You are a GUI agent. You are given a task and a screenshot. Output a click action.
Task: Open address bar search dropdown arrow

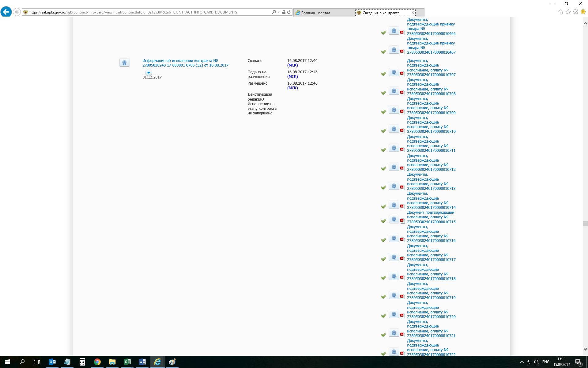[x=279, y=12]
